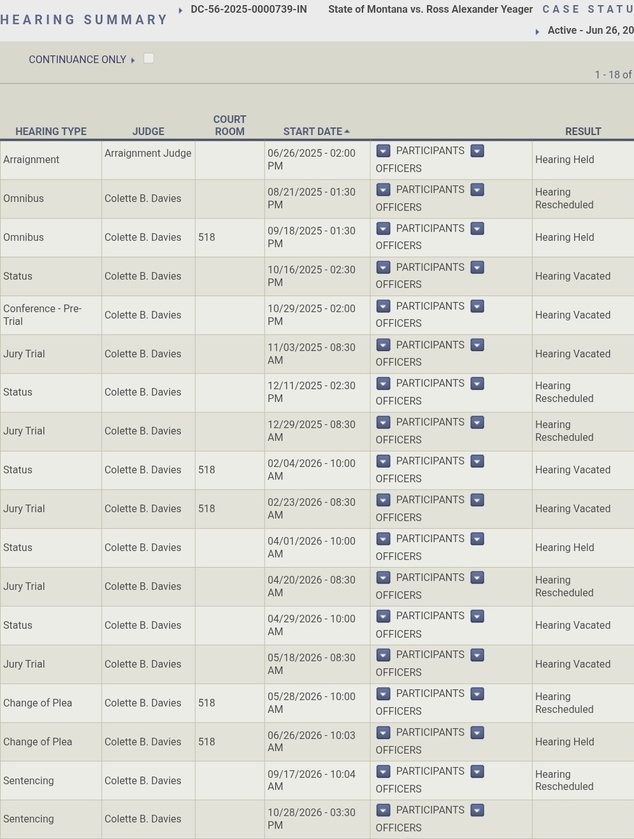Expand Participants for 06/26/2026 Change of Plea
This screenshot has width=634, height=839.
pos(383,733)
